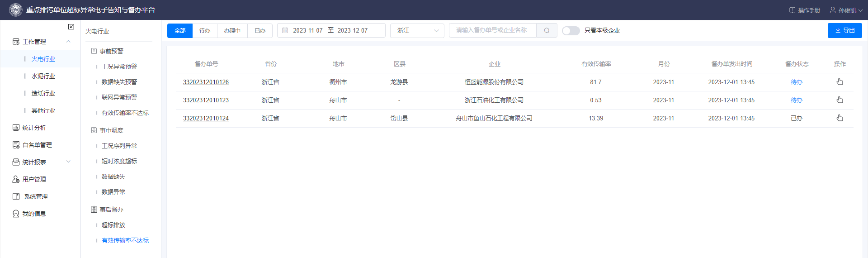Click the 岱山县 district cell

point(399,118)
